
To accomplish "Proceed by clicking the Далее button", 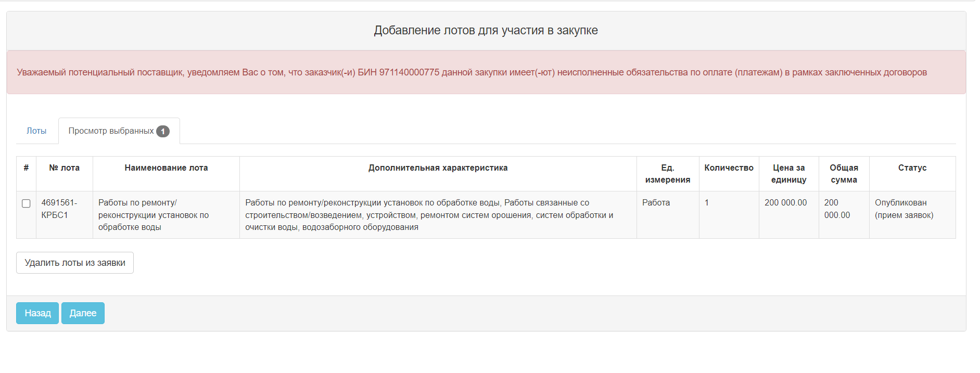I will click(x=83, y=313).
